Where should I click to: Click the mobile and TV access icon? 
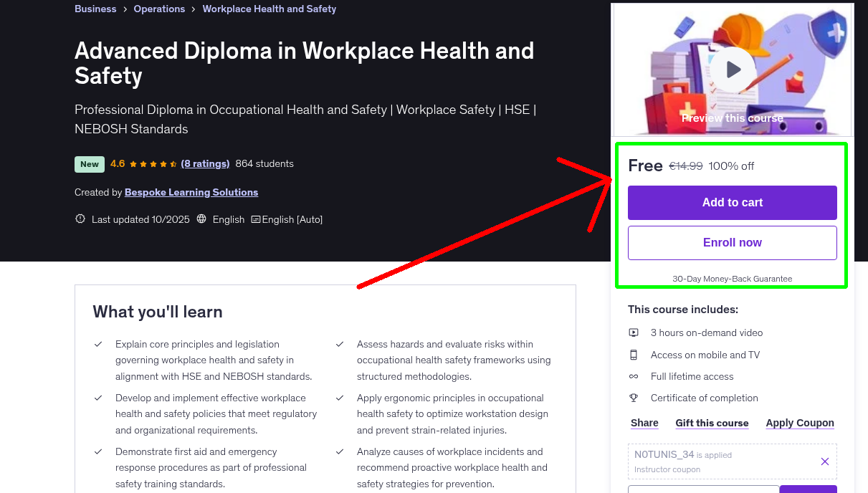[634, 354]
